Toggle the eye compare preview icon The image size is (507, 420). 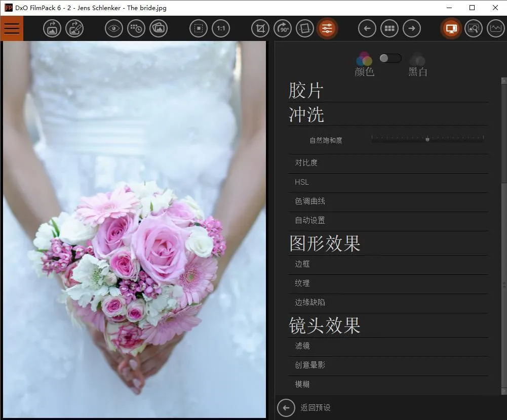coord(114,28)
